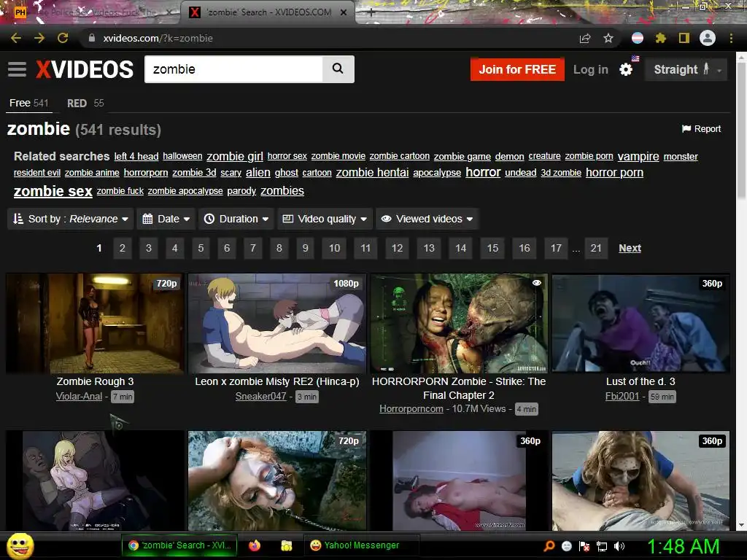Select the 'zombie' Search browser tab

click(x=268, y=12)
